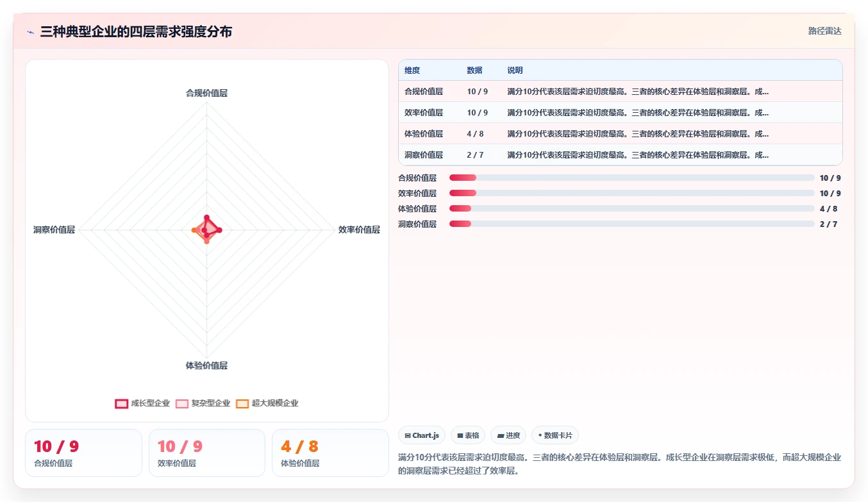Image resolution: width=868 pixels, height=502 pixels.
Task: Click the 2 / 7 value in the table
Action: point(476,155)
